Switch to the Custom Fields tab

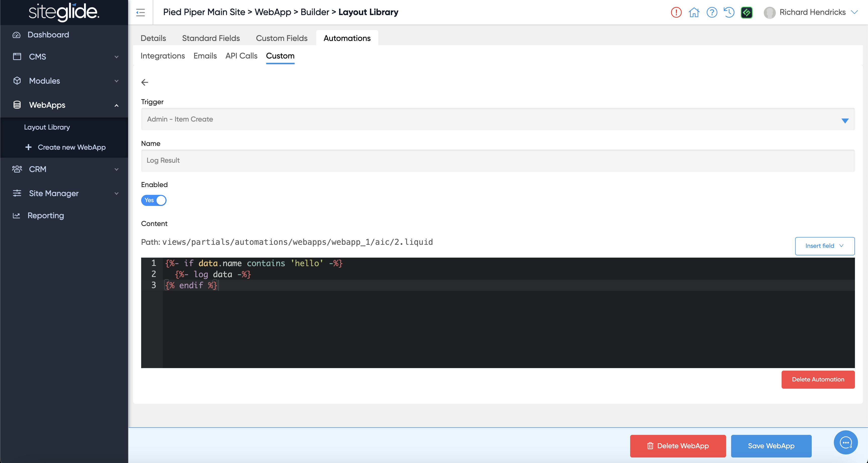[x=281, y=38]
